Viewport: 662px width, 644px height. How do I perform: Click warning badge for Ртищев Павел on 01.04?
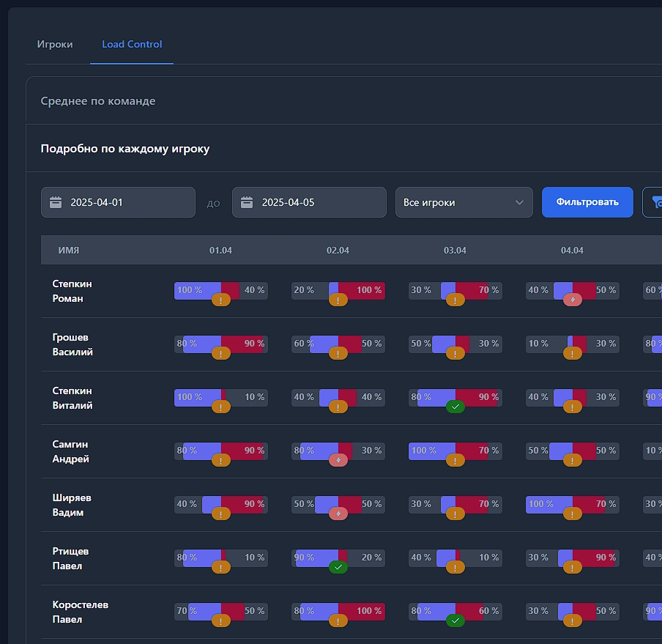point(221,568)
